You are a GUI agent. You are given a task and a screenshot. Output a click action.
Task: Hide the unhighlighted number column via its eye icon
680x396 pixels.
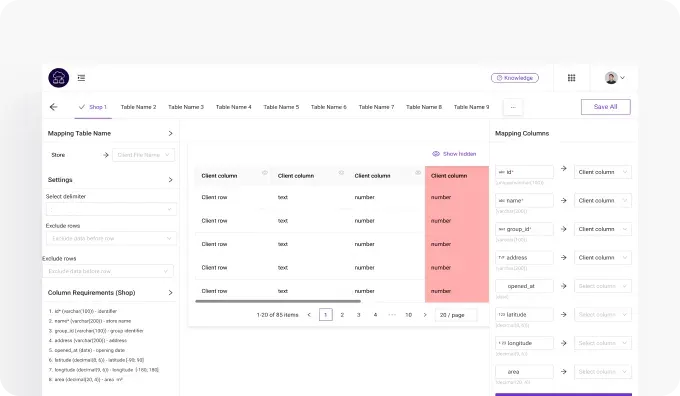click(x=418, y=173)
